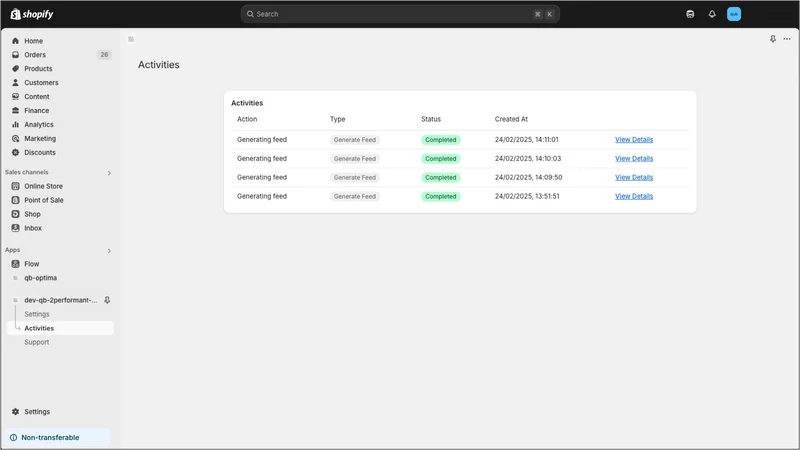800x450 pixels.
Task: Click the Point of Sale icon
Action: point(15,200)
